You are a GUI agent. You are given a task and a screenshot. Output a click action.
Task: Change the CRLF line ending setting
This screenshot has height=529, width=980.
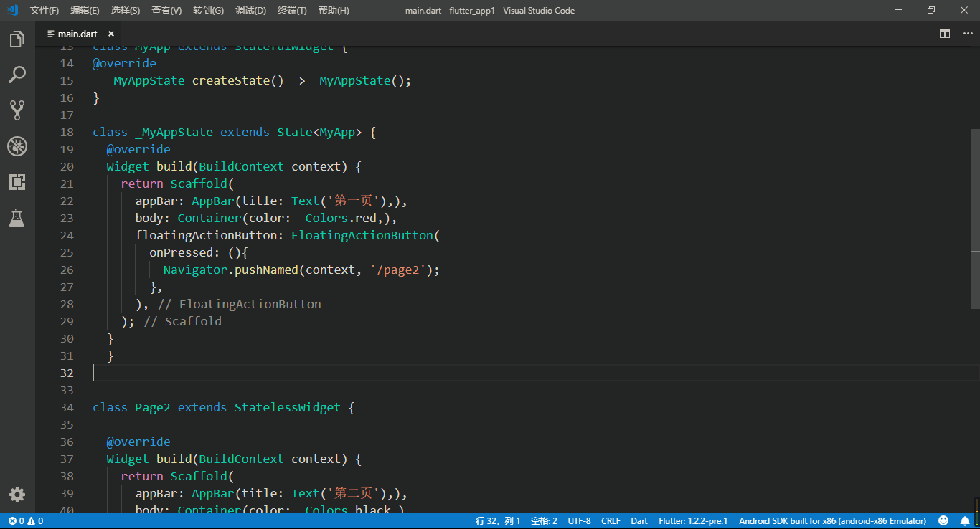[x=611, y=521]
